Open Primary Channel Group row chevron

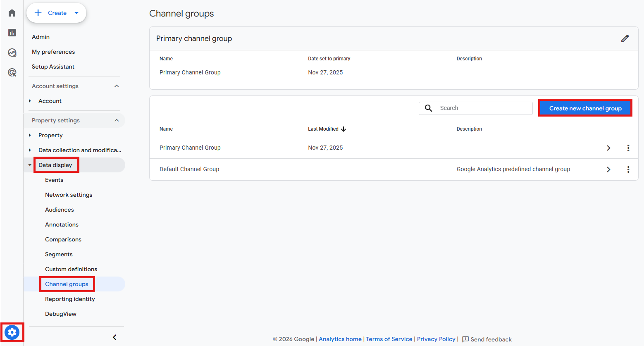tap(608, 148)
